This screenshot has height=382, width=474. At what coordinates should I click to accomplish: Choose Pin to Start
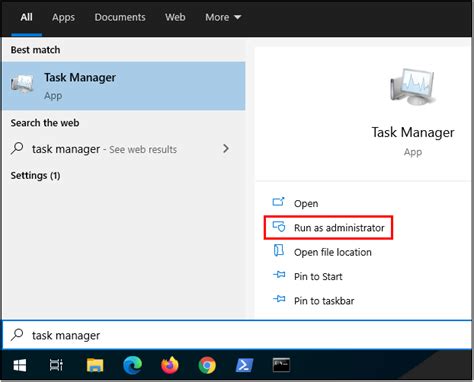coord(318,277)
